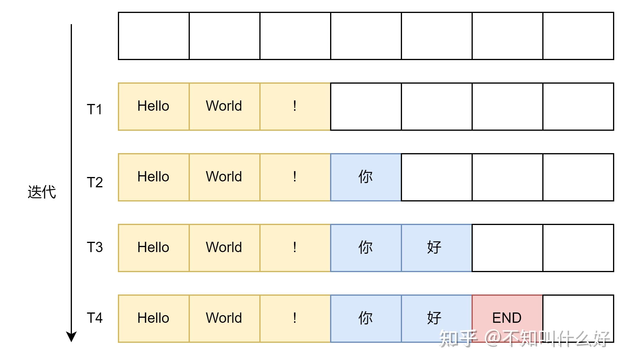Select the Hello cell in row T4
The height and width of the screenshot is (364, 626).
154,319
